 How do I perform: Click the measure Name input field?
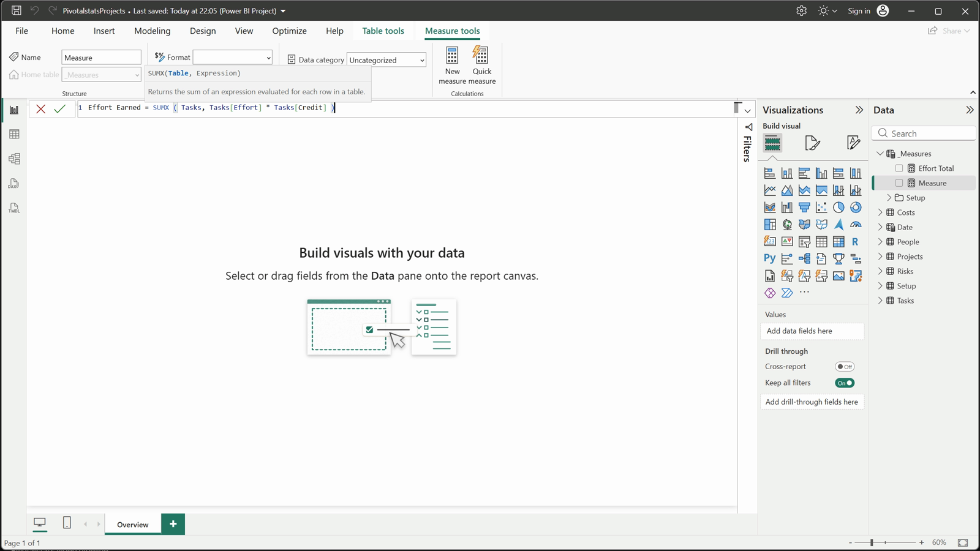[x=101, y=58]
